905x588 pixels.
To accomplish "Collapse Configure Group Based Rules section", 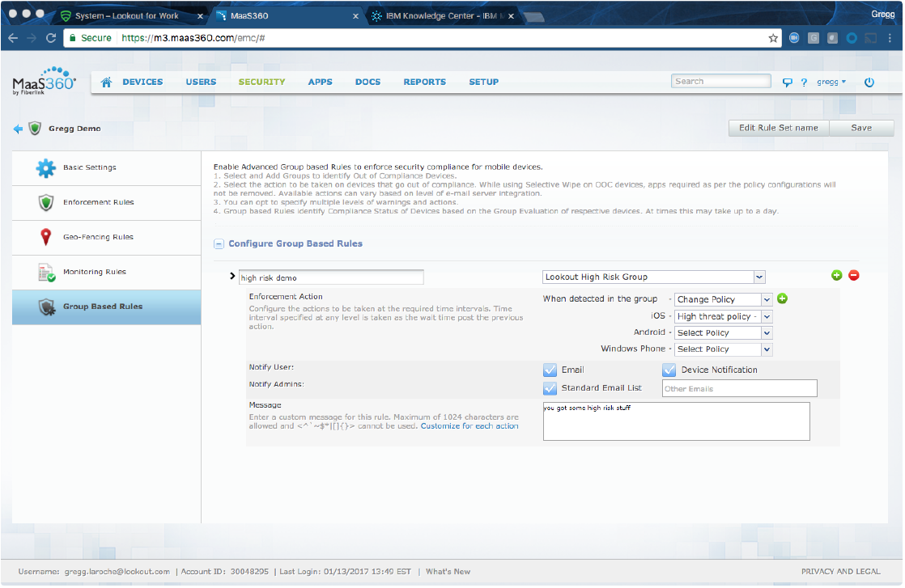I will [219, 244].
